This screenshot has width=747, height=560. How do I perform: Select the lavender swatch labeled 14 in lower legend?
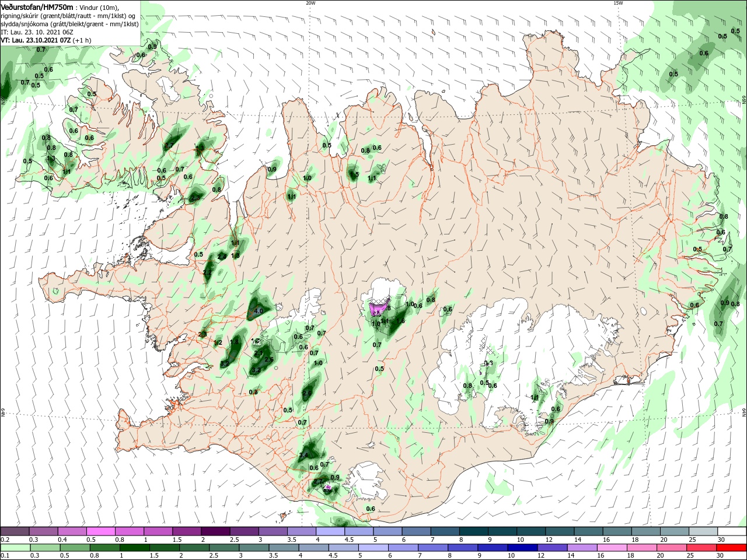582,548
